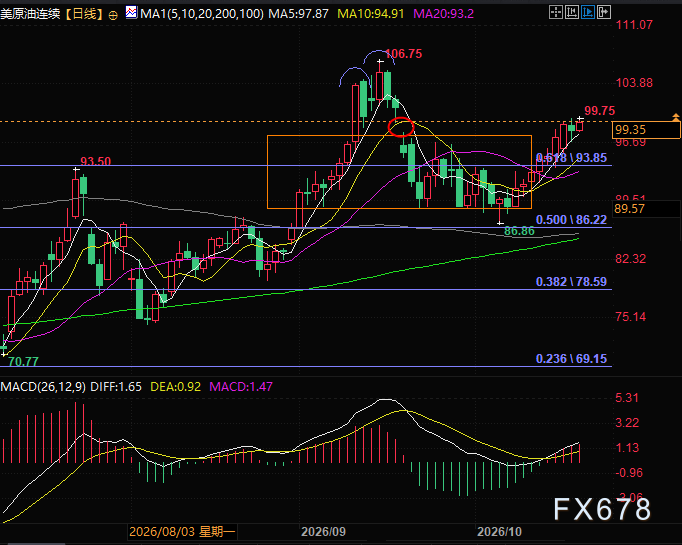Toggle the blue highlighted axis play icon

588,12
